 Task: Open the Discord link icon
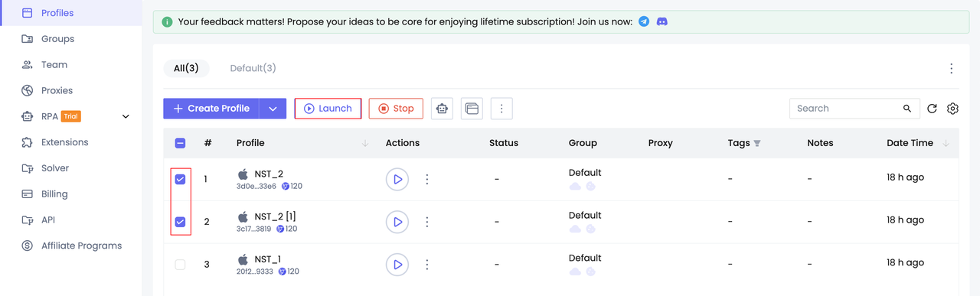[x=662, y=21]
